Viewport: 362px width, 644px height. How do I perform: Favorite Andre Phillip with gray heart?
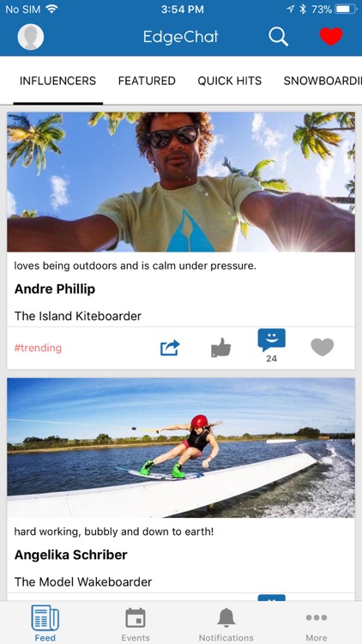(x=323, y=348)
